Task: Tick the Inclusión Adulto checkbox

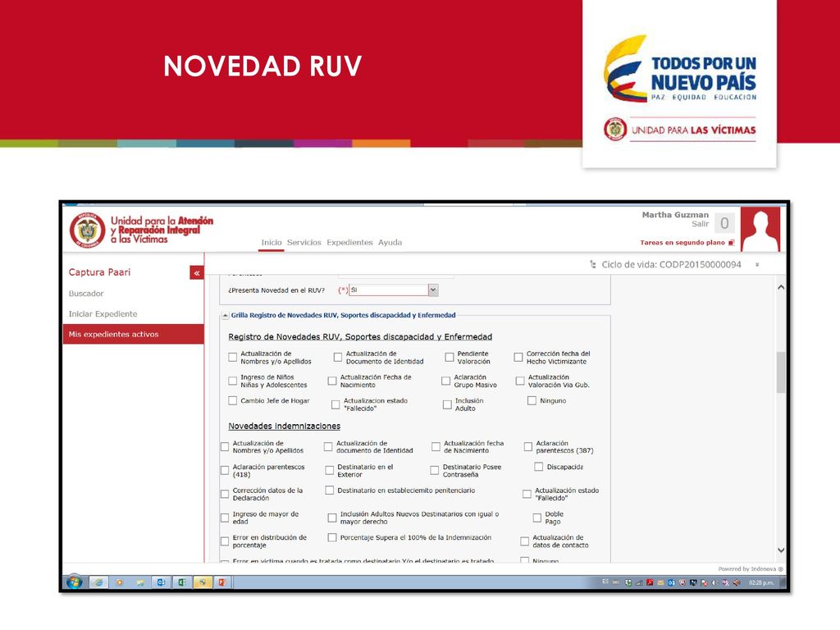Action: (x=447, y=404)
